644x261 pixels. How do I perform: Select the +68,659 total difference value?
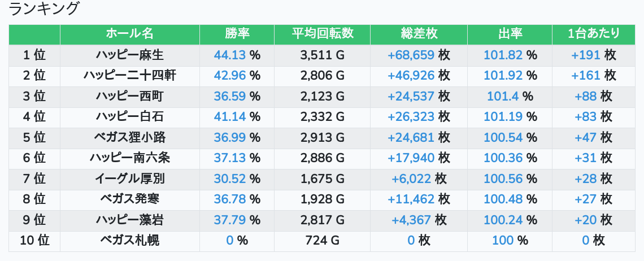pos(411,55)
